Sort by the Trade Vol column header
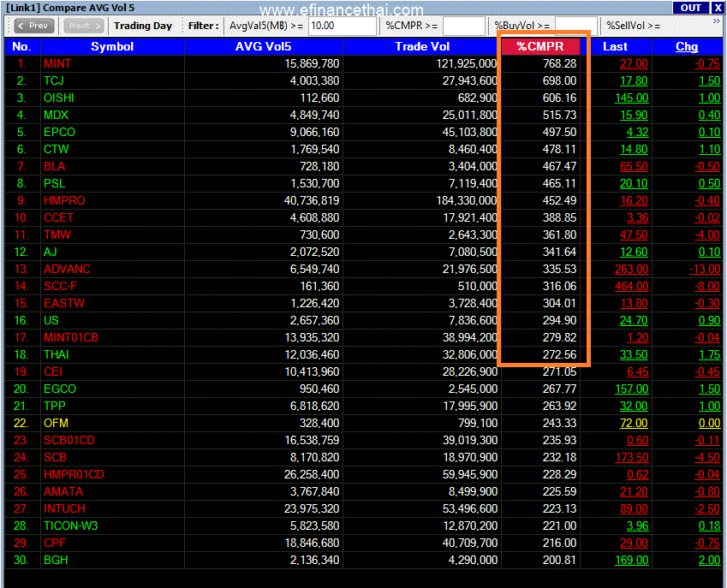Screen dimensions: 727x588 tap(422, 46)
